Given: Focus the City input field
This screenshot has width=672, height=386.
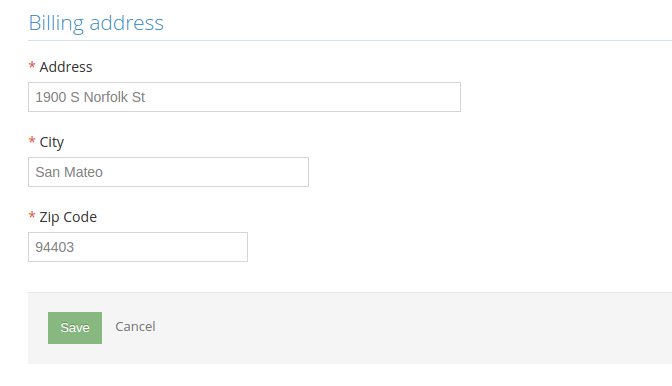Looking at the screenshot, I should pos(168,172).
